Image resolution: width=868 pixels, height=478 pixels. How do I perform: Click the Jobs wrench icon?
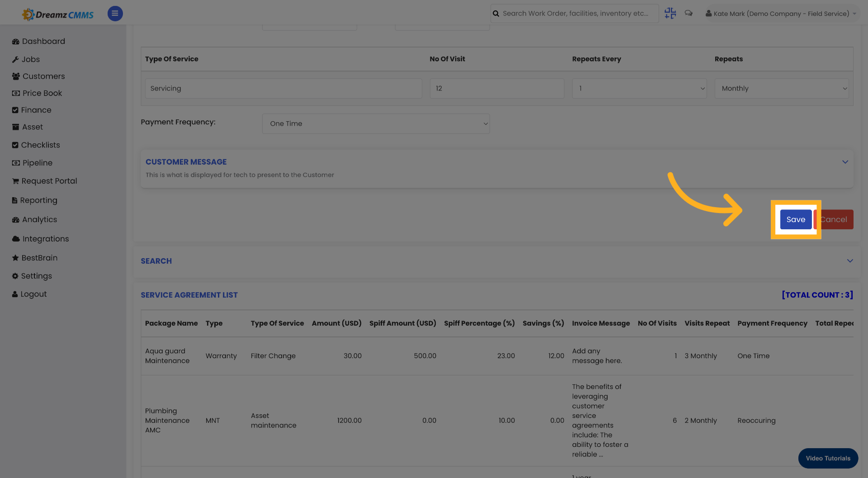coord(15,60)
